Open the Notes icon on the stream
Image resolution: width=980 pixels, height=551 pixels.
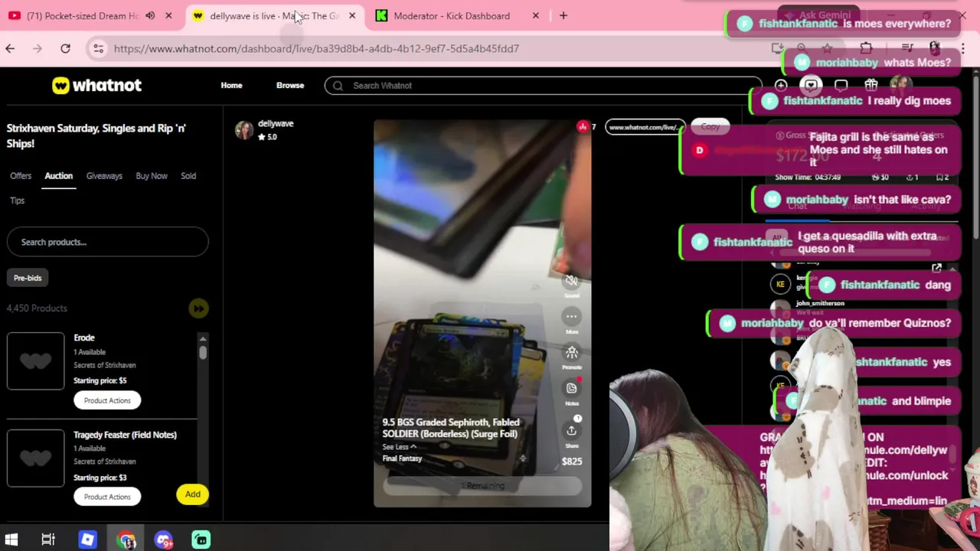click(571, 388)
